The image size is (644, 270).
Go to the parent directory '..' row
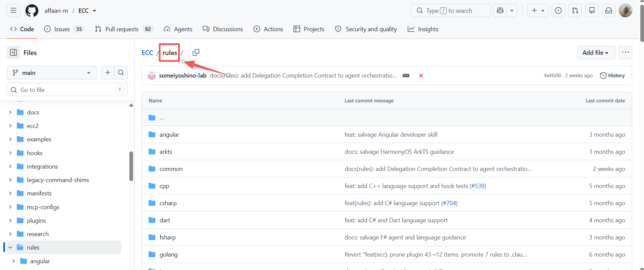387,118
